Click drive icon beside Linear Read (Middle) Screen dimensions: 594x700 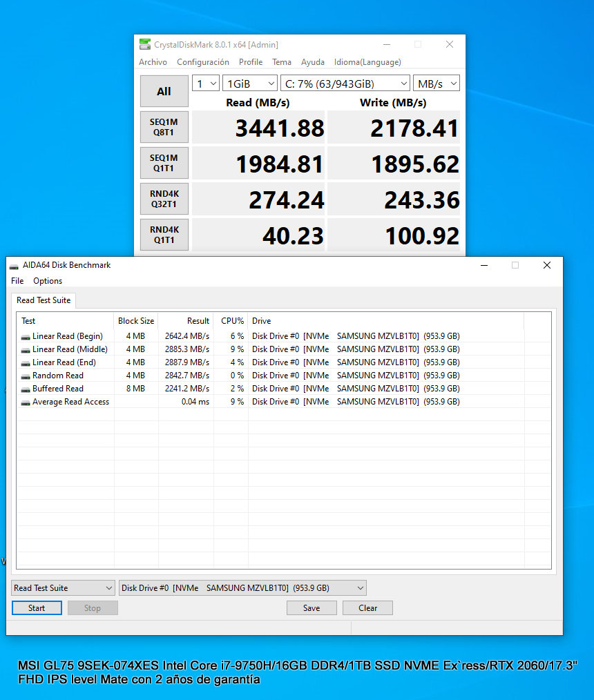[26, 349]
